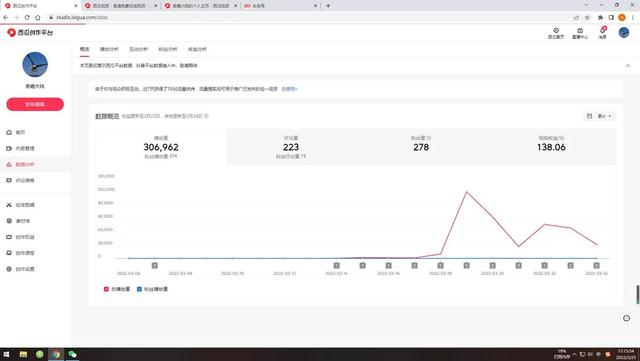Screen dimensions: 640x361
Task: Toggle the red total plays legend checkbox
Action: [x=106, y=289]
